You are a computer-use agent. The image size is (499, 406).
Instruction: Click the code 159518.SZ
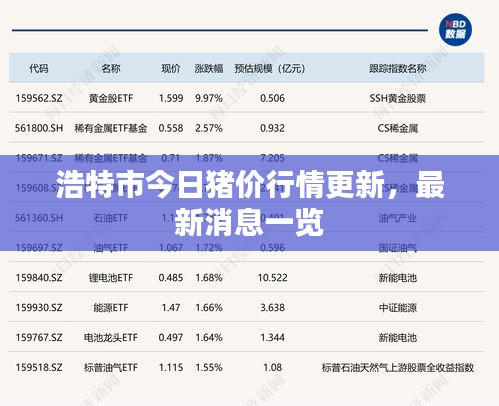click(x=39, y=368)
